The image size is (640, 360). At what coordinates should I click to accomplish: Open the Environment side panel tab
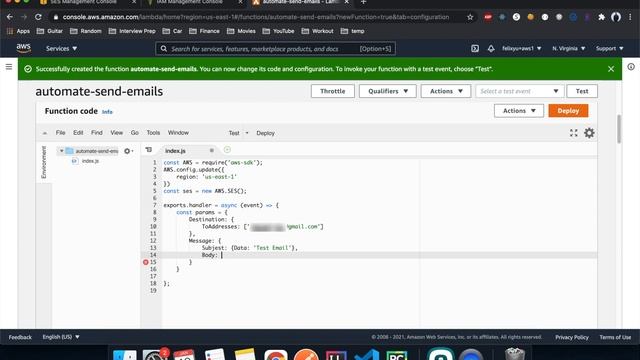(x=44, y=162)
